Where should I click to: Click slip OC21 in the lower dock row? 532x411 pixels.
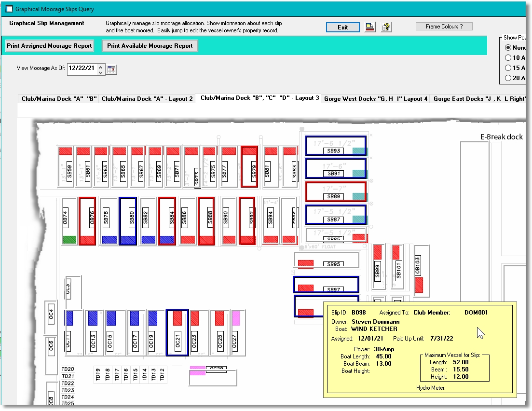coord(177,332)
